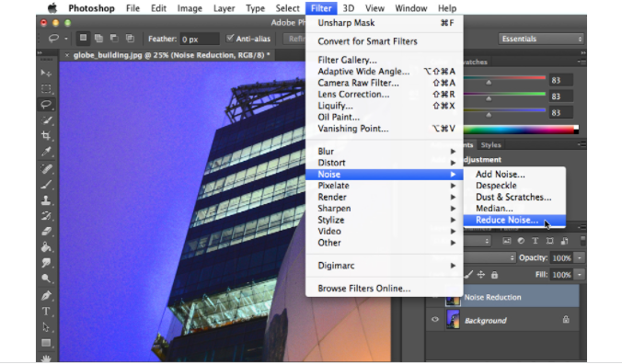Choose New selection mode button

coord(83,38)
